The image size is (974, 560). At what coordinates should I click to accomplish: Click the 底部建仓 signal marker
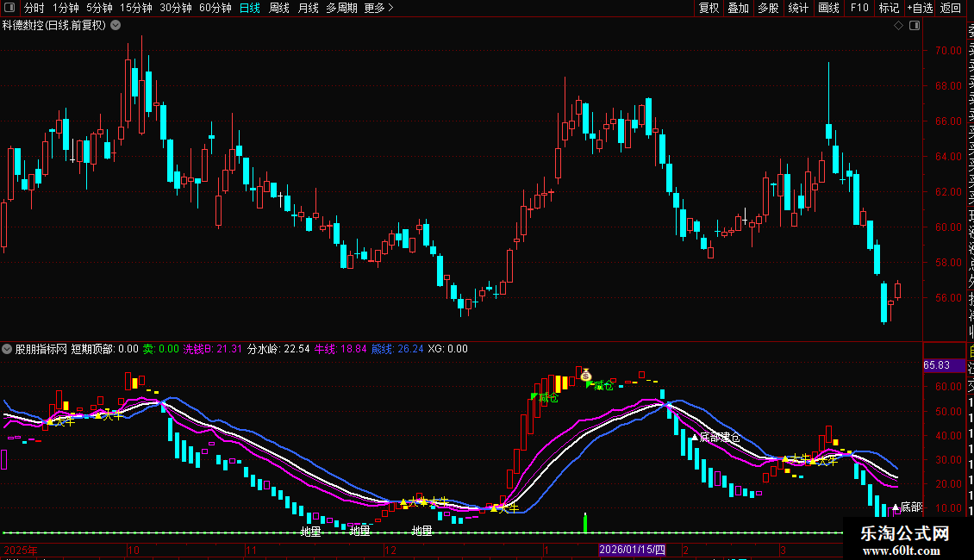[716, 438]
